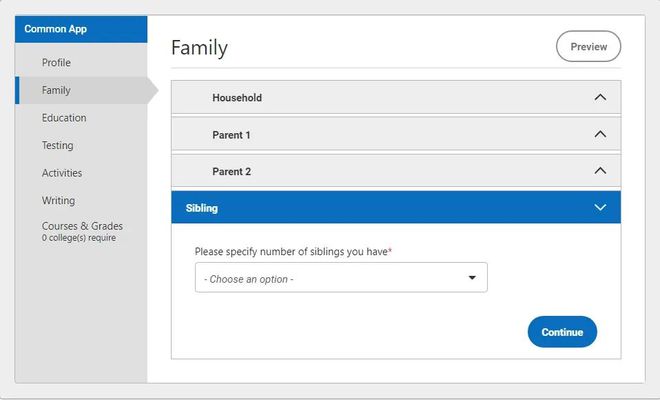Open the Education section
660x400 pixels.
(64, 118)
